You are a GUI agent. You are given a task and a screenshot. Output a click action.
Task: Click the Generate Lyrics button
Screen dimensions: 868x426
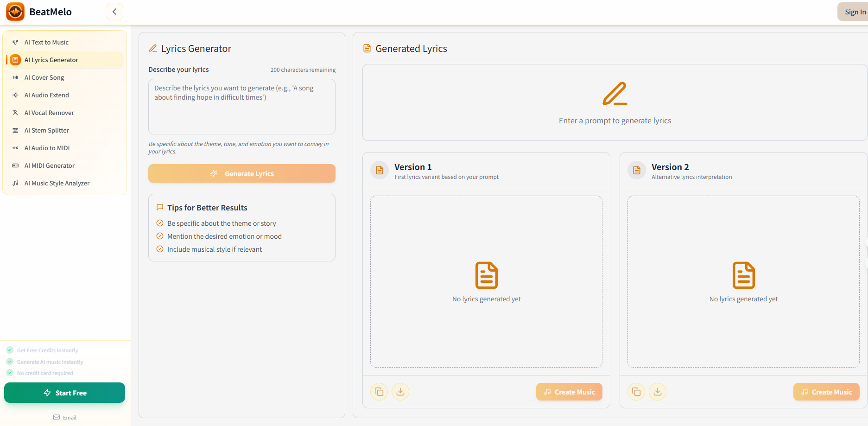242,173
